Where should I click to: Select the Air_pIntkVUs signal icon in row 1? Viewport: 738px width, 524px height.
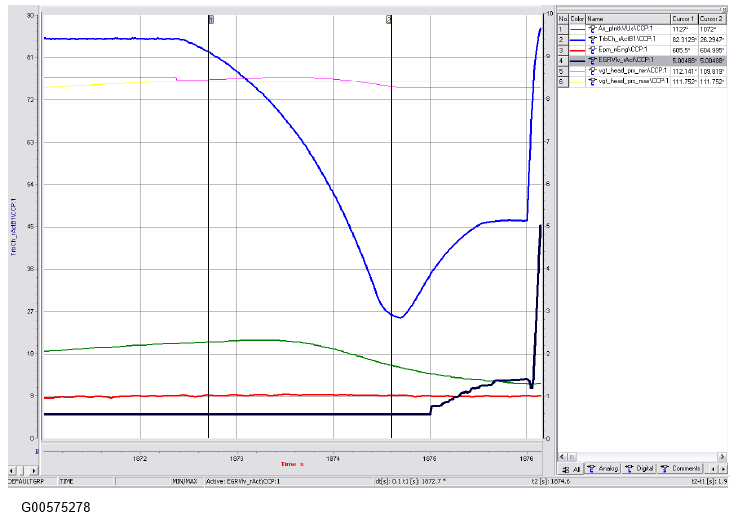pos(592,28)
